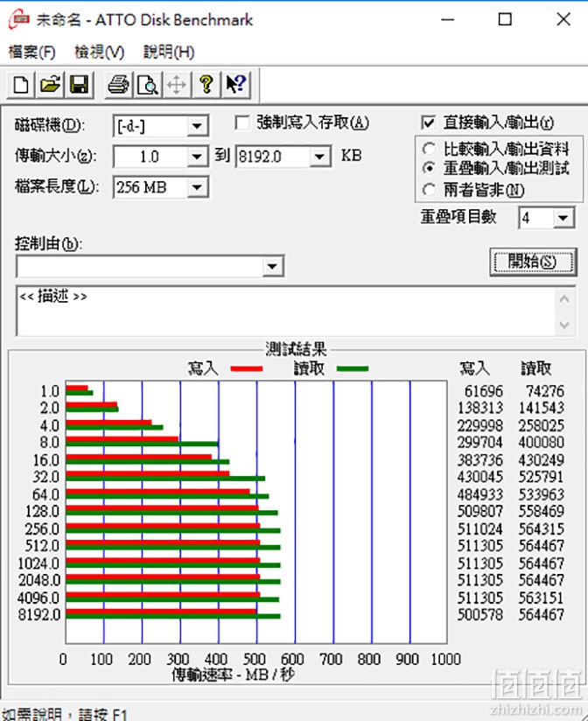Toggle 直接輸入/輸出 checkbox
The image size is (588, 721).
tap(428, 122)
